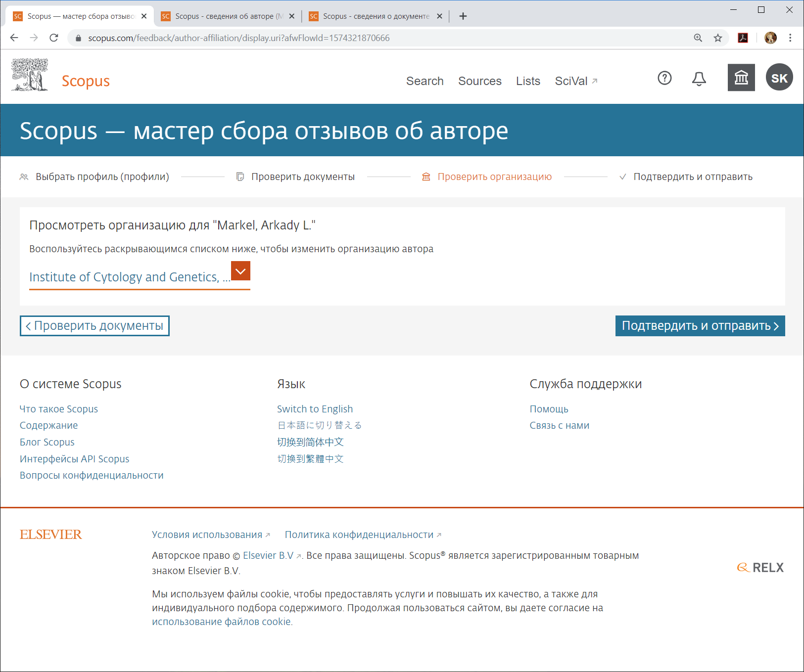This screenshot has height=672, width=804.
Task: Open the Adobe Acrobat extension icon
Action: [743, 38]
